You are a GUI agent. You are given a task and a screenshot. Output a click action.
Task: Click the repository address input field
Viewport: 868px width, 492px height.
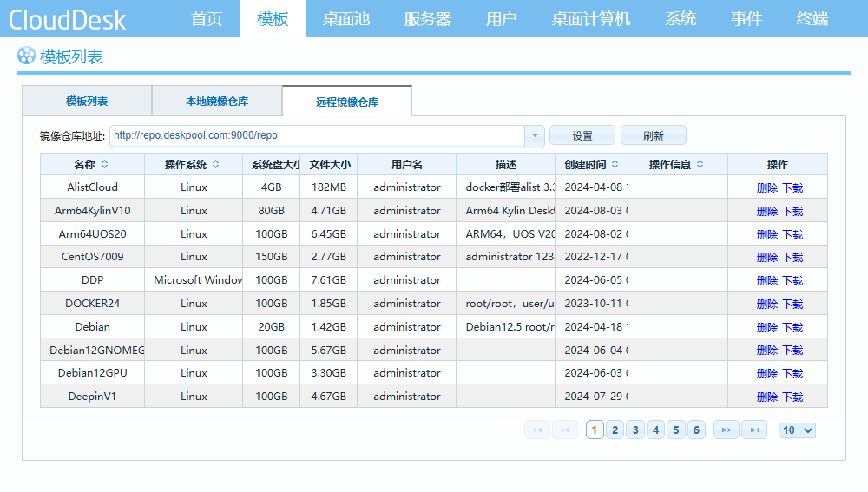(x=317, y=135)
